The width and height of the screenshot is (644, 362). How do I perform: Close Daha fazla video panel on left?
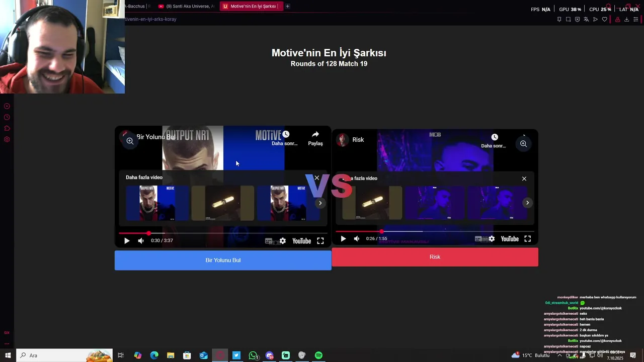coord(316,178)
